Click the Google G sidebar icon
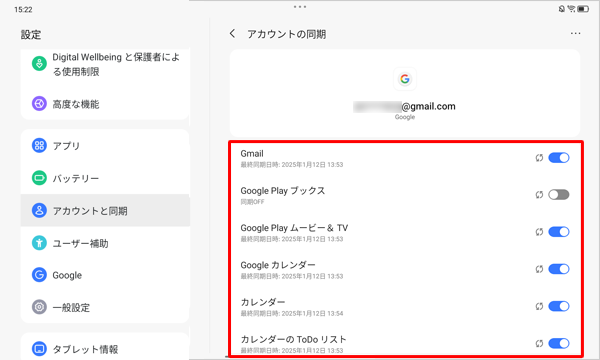The height and width of the screenshot is (360, 600). (x=39, y=275)
